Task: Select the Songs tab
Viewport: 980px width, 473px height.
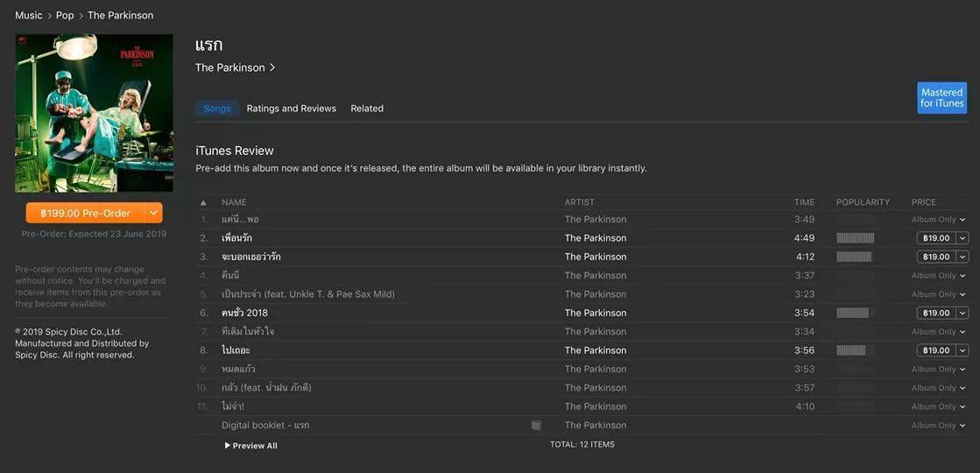Action: tap(217, 108)
